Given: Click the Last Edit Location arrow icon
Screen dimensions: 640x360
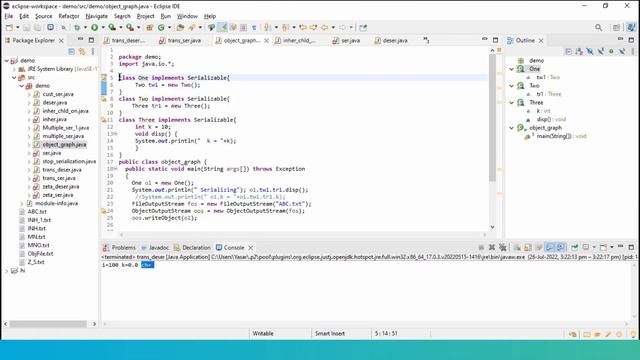Looking at the screenshot, I should (303, 27).
